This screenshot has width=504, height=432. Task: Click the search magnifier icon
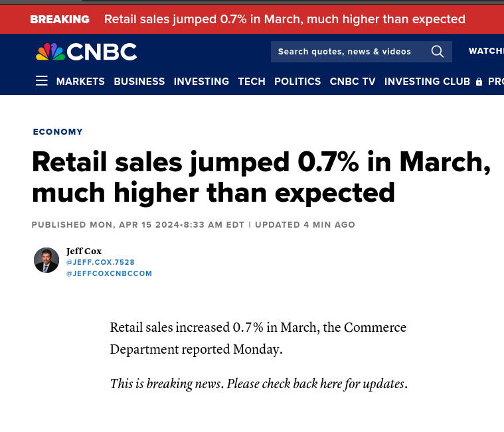pyautogui.click(x=437, y=51)
